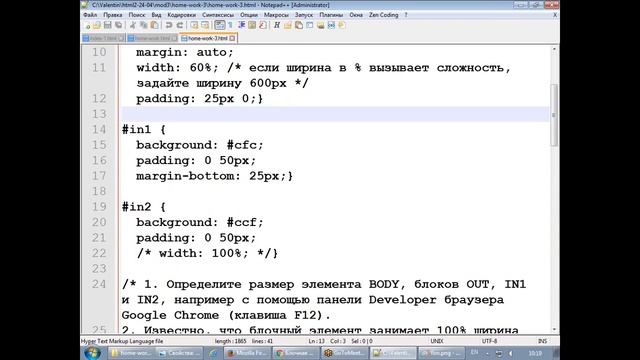The width and height of the screenshot is (640, 360).
Task: Cut selection with scissors icon
Action: coord(133,25)
